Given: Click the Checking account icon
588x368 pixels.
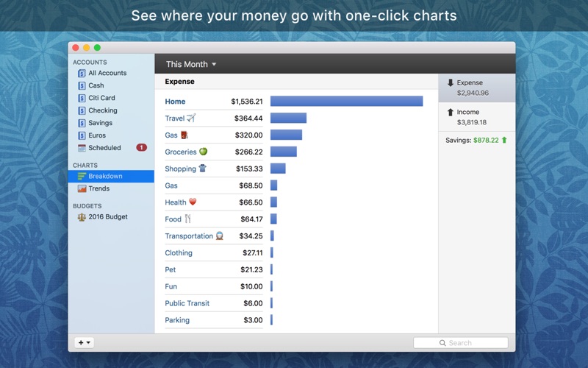Looking at the screenshot, I should coord(82,110).
